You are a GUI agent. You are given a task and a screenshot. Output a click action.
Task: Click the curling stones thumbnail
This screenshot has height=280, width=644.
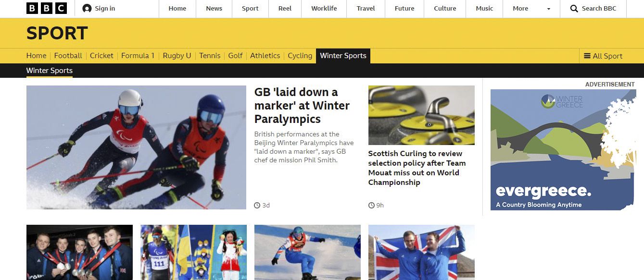coord(421,115)
